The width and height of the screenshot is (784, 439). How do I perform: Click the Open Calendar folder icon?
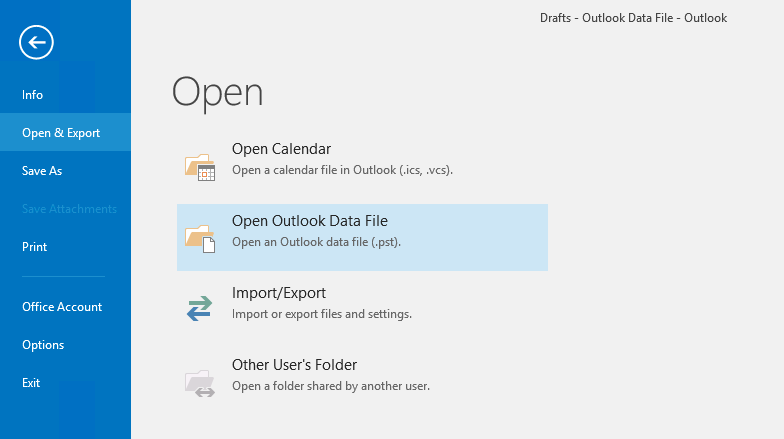point(200,166)
